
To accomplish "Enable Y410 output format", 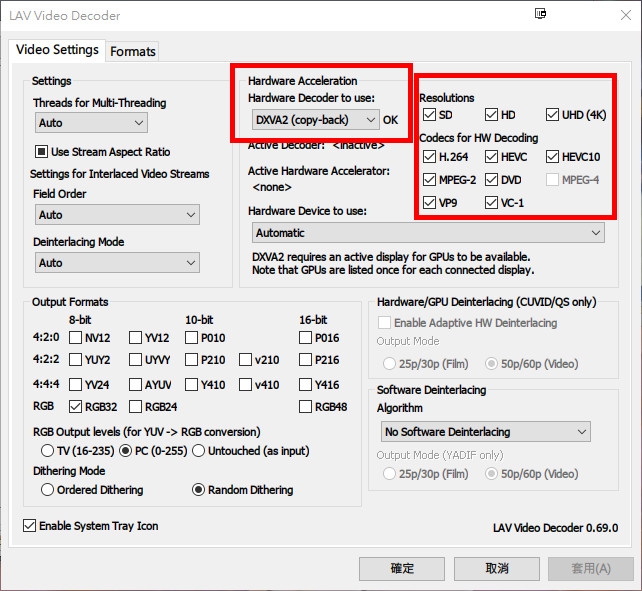I will click(191, 385).
